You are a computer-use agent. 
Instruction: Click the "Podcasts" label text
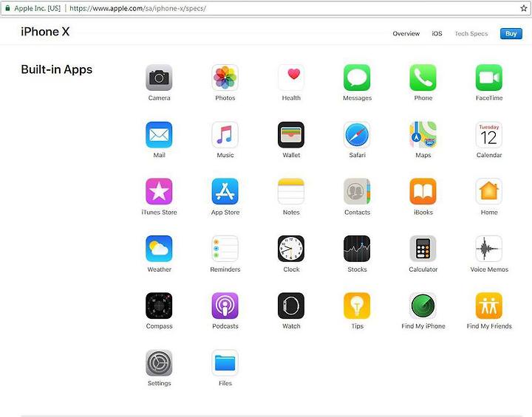225,326
